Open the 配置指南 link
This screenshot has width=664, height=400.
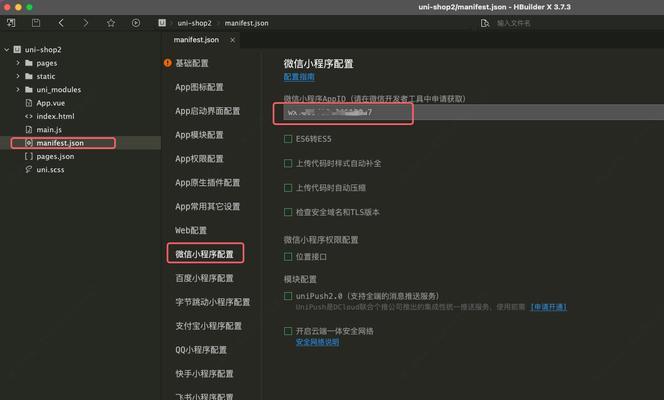(x=299, y=77)
